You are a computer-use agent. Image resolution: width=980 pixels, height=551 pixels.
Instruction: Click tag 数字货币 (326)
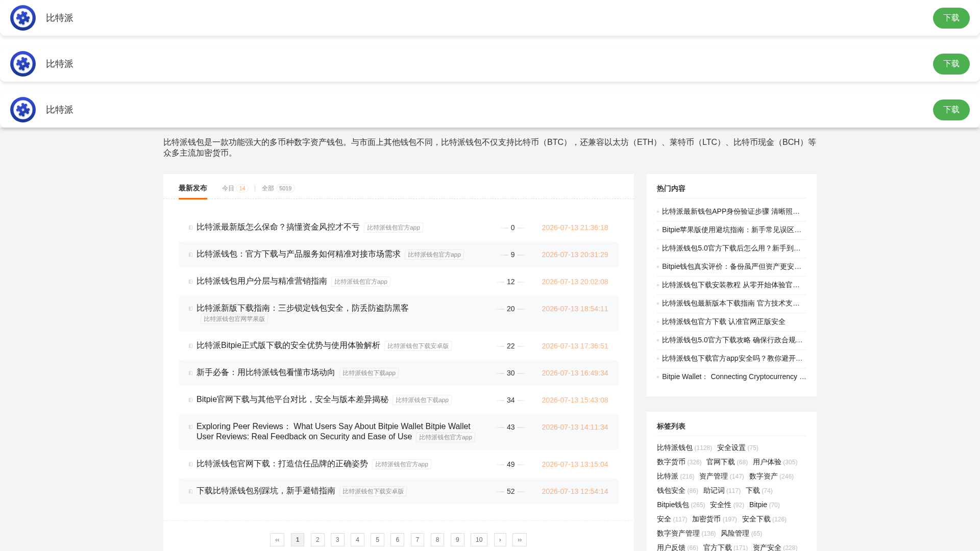[679, 462]
